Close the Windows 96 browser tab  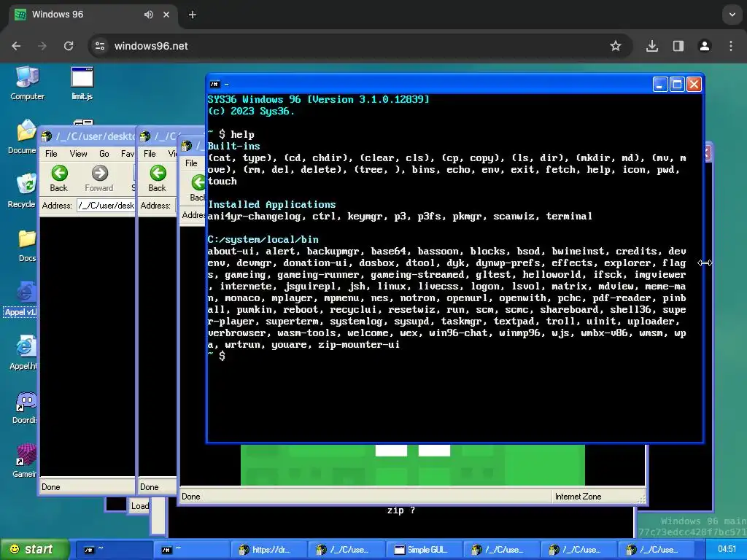tap(166, 15)
